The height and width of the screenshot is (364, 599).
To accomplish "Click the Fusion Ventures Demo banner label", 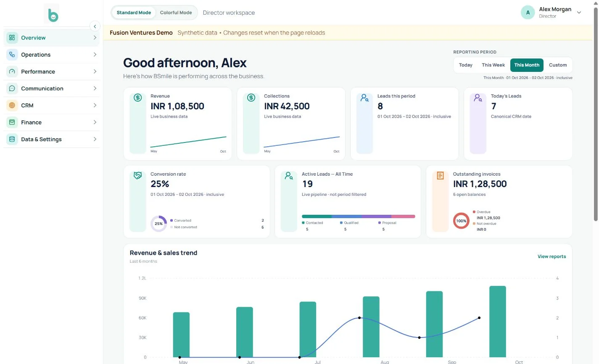I will 141,33.
